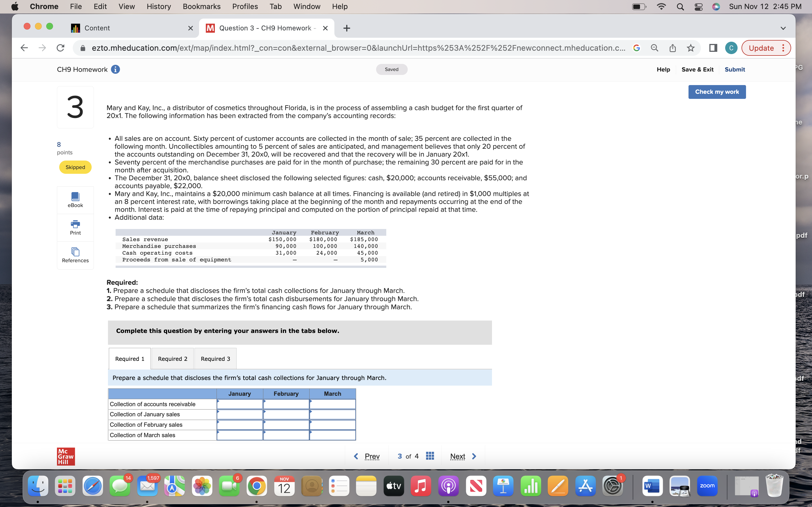Open the Bookmarks menu
Image resolution: width=812 pixels, height=507 pixels.
pos(201,6)
